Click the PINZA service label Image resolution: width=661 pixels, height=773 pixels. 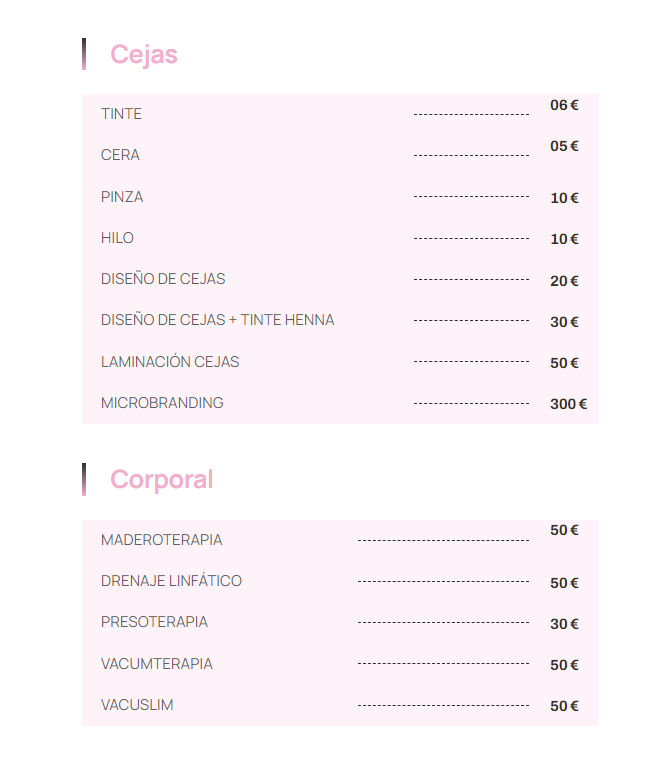[x=122, y=197]
